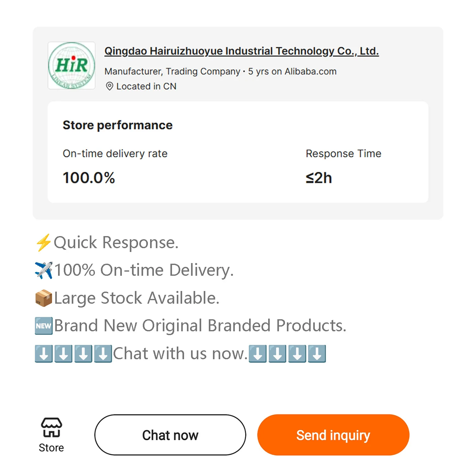This screenshot has width=476, height=476.
Task: Open Qingdao Hairuizhuoyue Industrial Technology company link
Action: [x=241, y=51]
